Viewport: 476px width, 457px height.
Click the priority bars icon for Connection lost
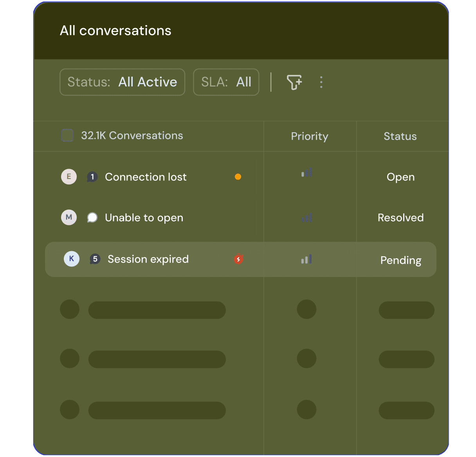(307, 173)
